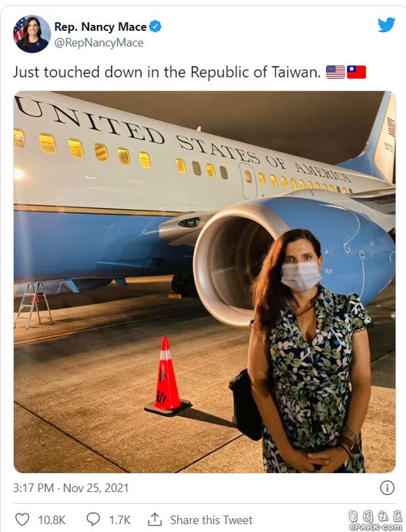406x532 pixels.
Task: Click the orange traffic cone in photo
Action: [x=167, y=377]
